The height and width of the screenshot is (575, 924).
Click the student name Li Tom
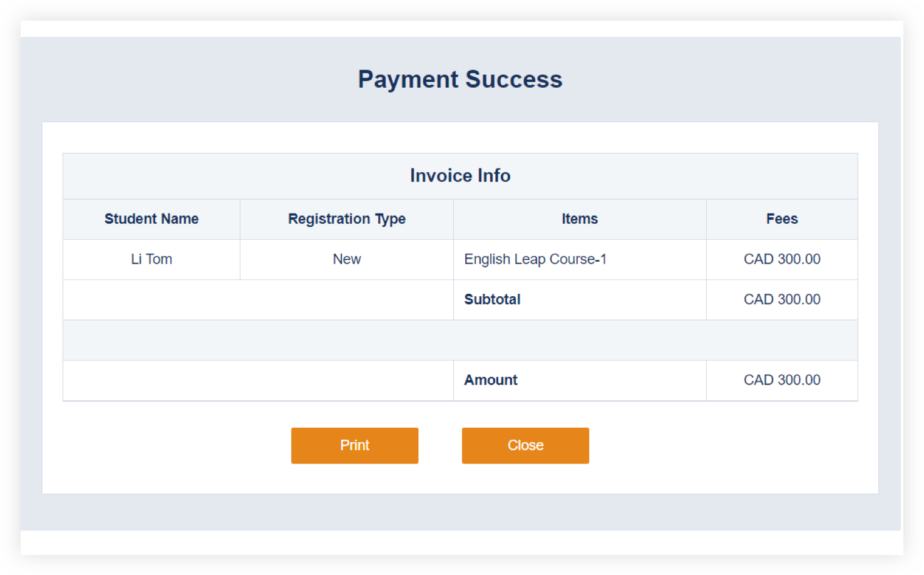point(151,259)
